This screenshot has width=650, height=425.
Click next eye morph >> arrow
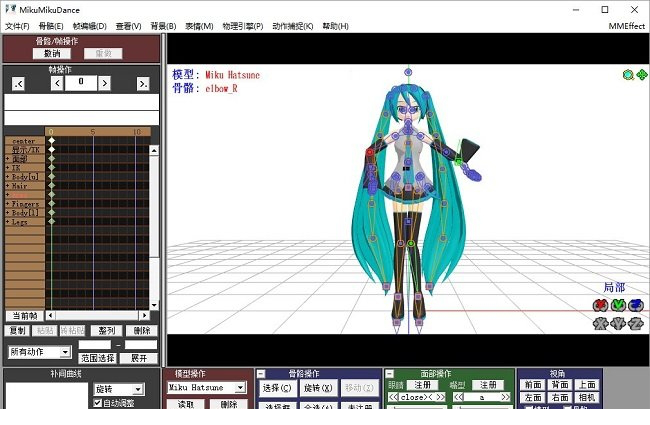pos(441,397)
